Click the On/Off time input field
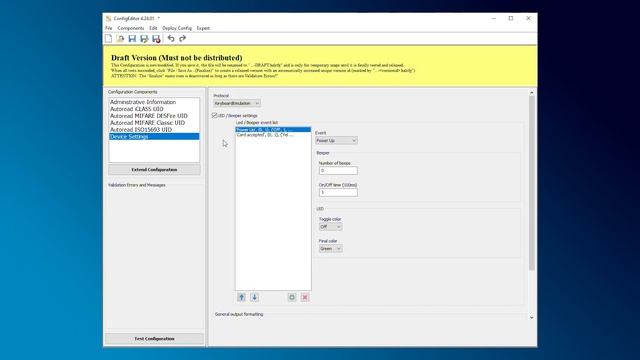 click(x=338, y=192)
